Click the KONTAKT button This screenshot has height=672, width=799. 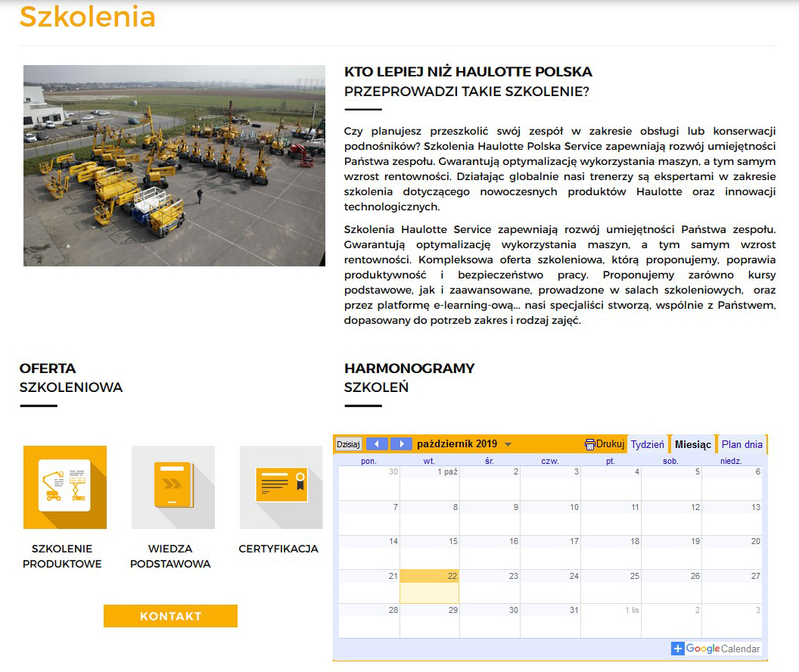(171, 616)
